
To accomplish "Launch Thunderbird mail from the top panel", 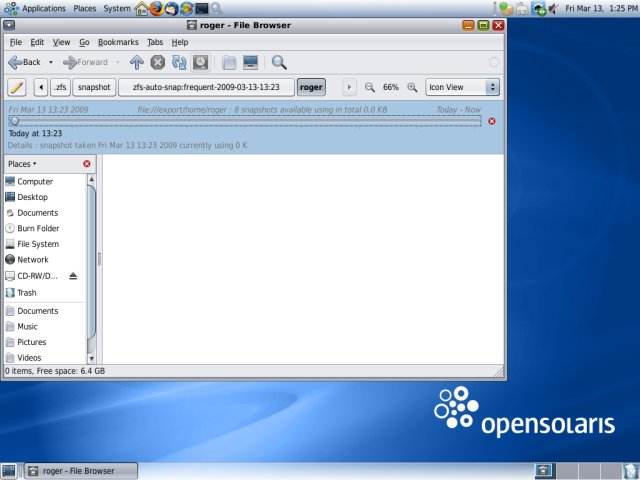I will coord(171,8).
